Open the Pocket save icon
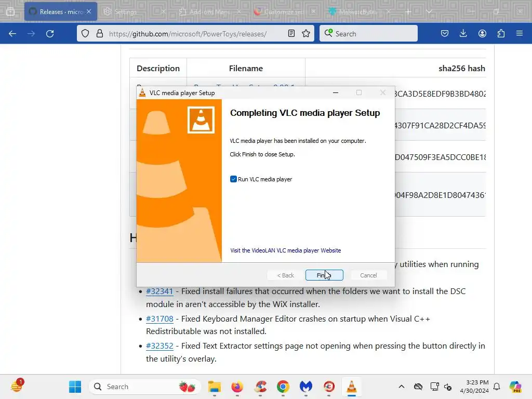 [445, 34]
